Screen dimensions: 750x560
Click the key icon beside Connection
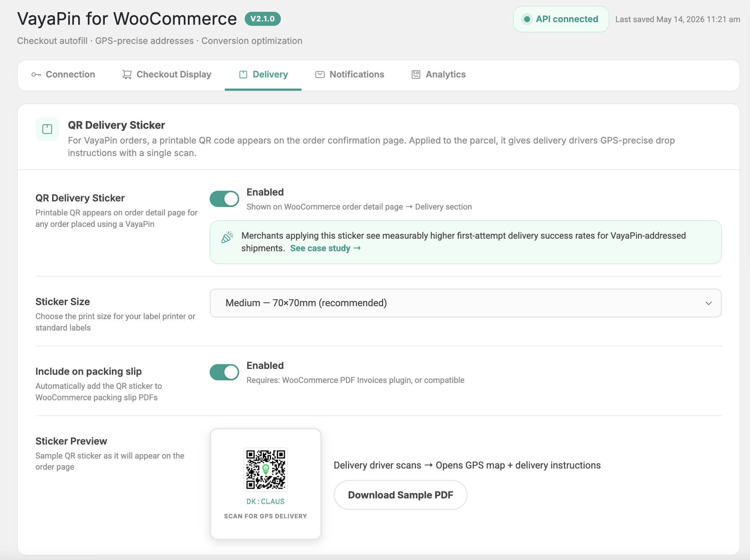36,75
